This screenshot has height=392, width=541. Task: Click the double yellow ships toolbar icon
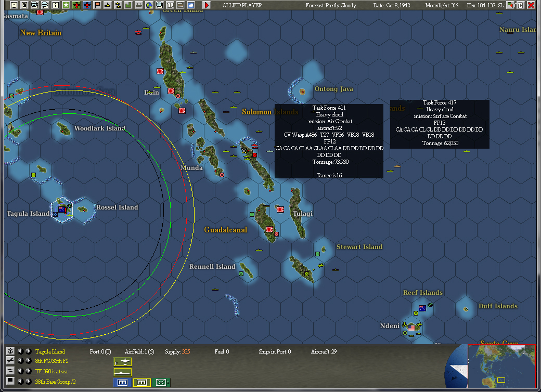118,5
